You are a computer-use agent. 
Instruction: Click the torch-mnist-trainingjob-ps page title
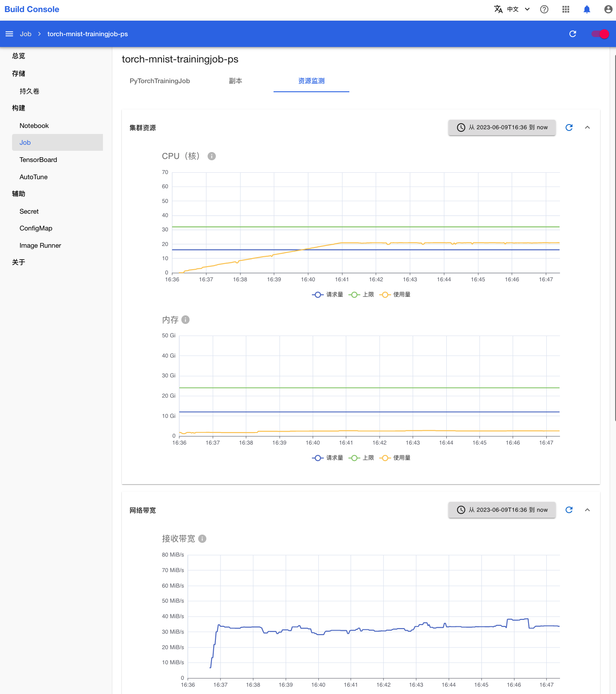click(180, 59)
